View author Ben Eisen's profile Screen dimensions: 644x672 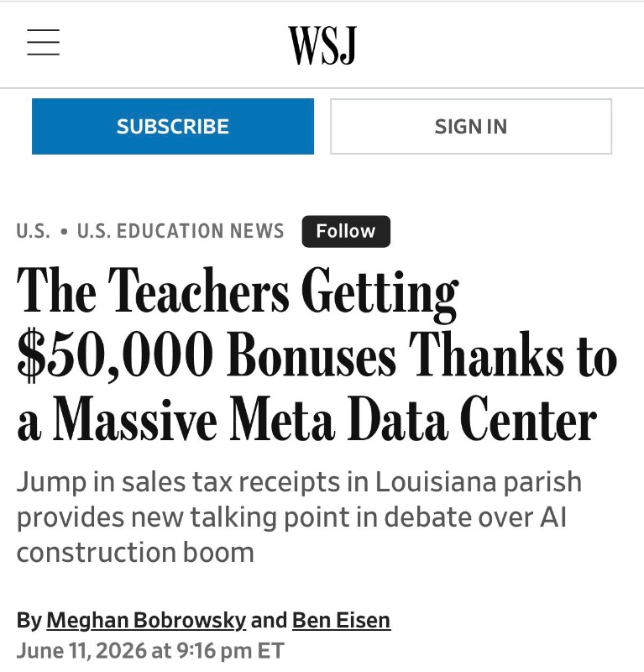(x=341, y=620)
